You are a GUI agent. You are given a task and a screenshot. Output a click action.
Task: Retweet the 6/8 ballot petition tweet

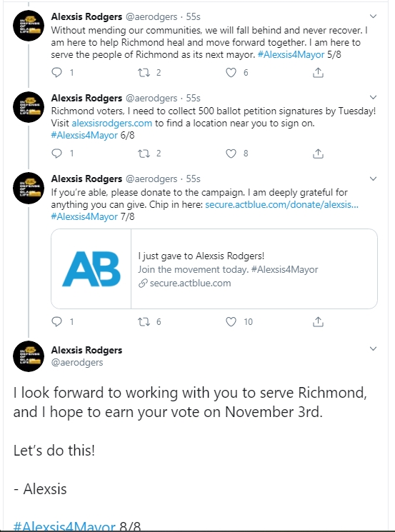point(144,154)
